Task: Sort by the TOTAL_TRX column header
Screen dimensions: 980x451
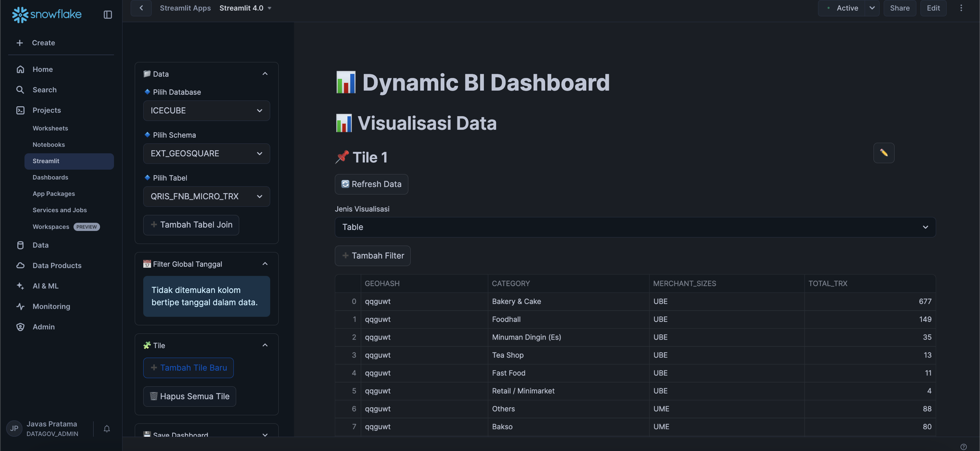Action: click(828, 284)
